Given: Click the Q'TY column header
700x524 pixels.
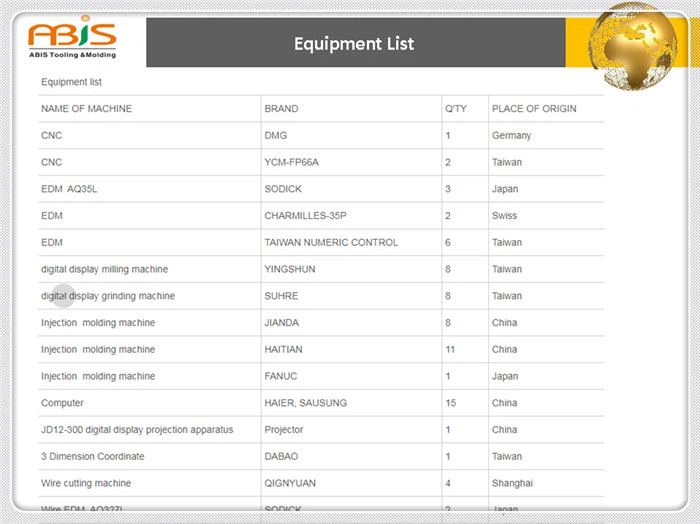Looking at the screenshot, I should click(x=456, y=108).
